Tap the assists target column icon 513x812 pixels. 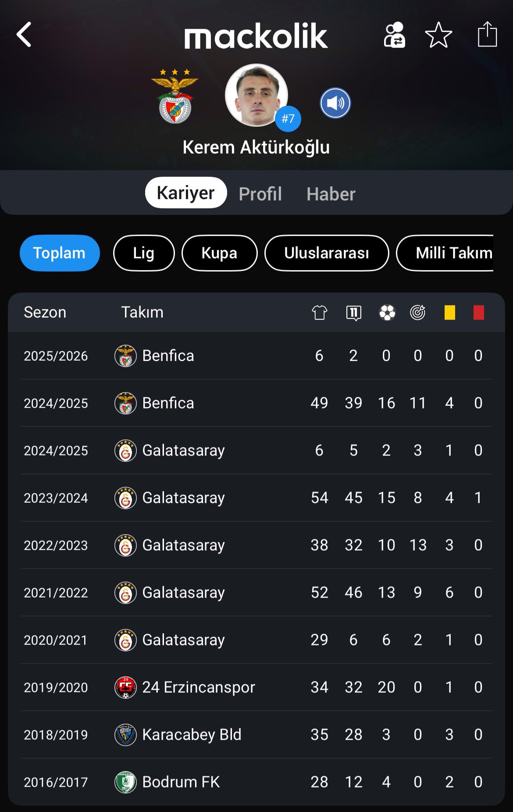417,312
